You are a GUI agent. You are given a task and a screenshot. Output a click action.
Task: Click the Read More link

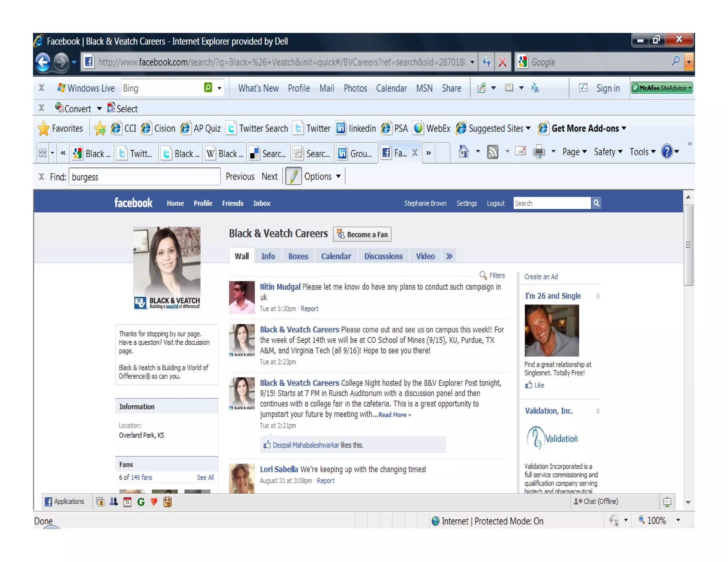pyautogui.click(x=394, y=415)
